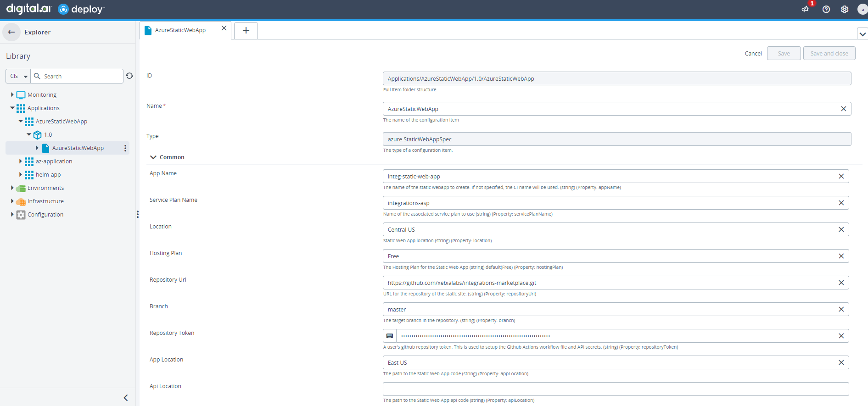This screenshot has width=868, height=406.
Task: Expand the Environments tree node
Action: pyautogui.click(x=12, y=188)
